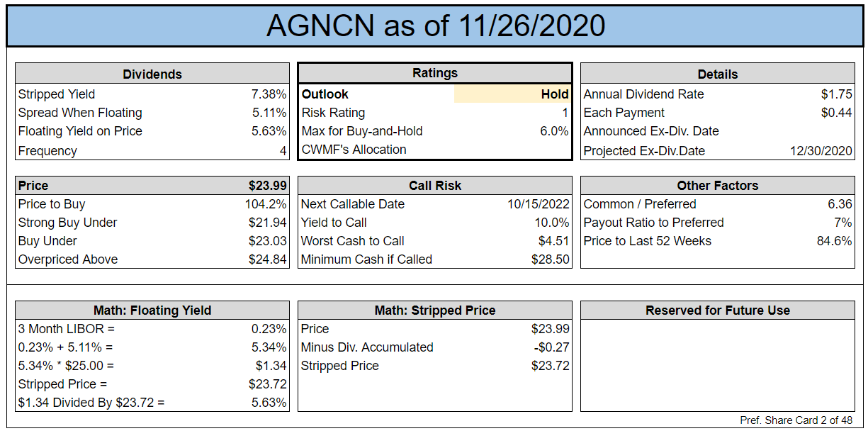
Task: Select the Dividends section header
Action: (152, 74)
